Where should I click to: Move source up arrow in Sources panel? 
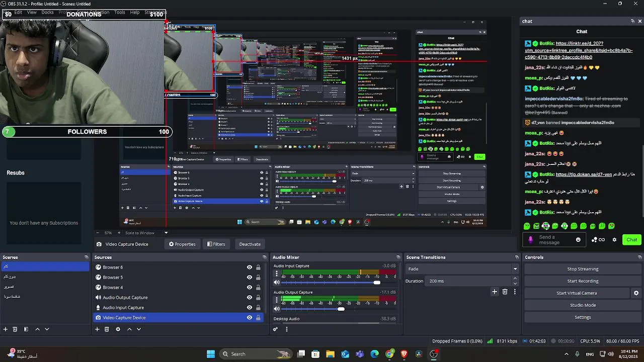(129, 329)
